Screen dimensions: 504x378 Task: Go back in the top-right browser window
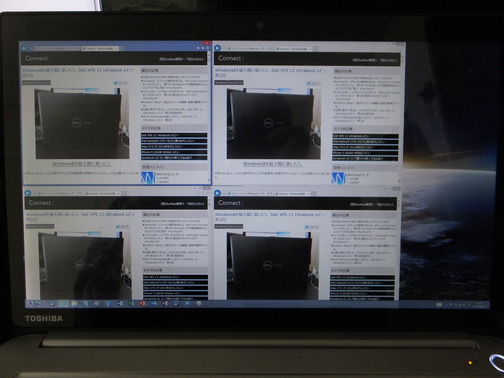[x=217, y=48]
